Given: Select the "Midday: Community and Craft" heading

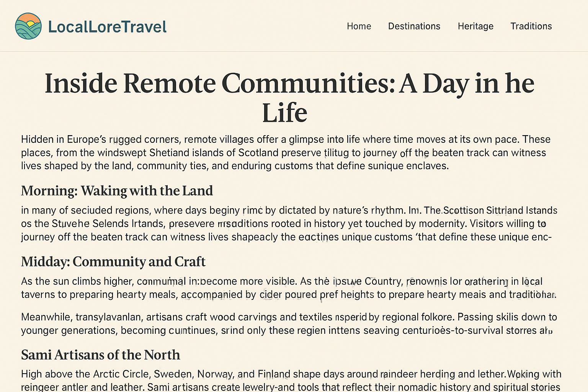Looking at the screenshot, I should [x=113, y=261].
